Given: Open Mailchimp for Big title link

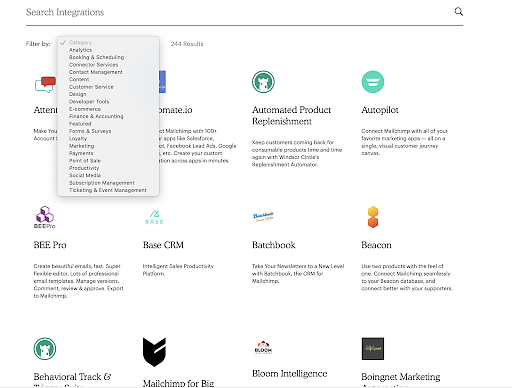Looking at the screenshot, I should 178,383.
